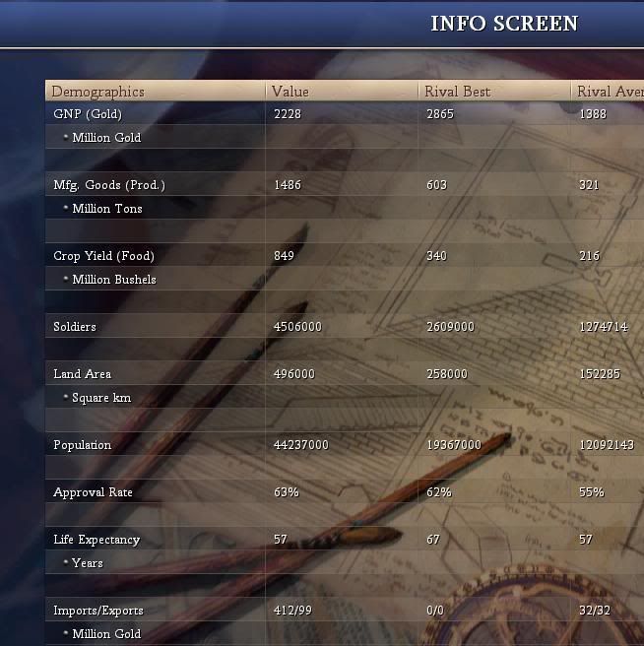Select the Imports/Exports row label

(98, 611)
